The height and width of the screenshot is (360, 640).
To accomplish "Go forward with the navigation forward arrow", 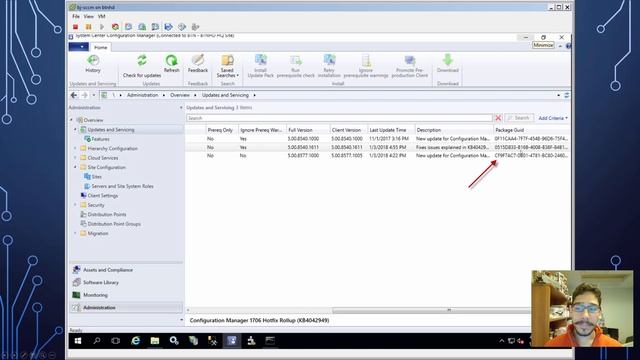I will pos(84,95).
